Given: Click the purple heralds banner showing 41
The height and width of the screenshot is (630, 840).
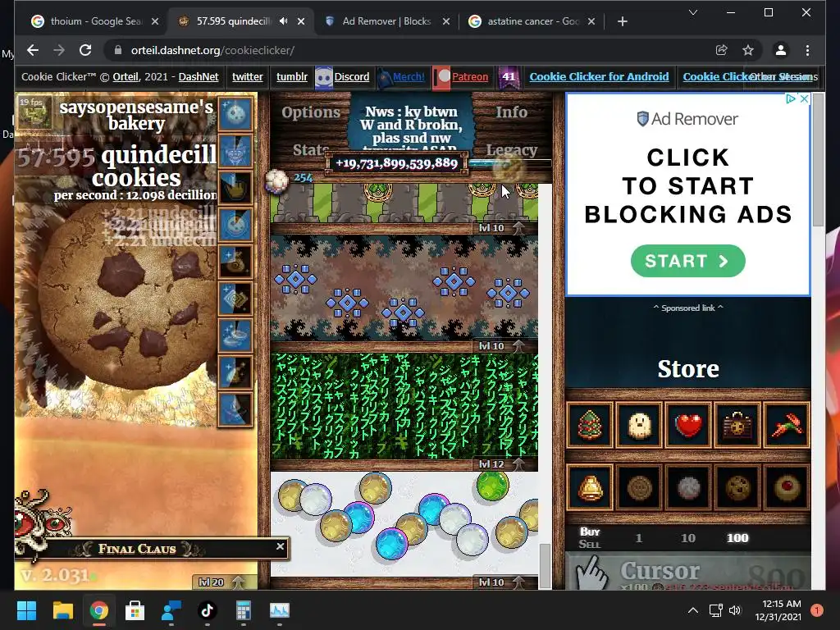Looking at the screenshot, I should pos(508,77).
